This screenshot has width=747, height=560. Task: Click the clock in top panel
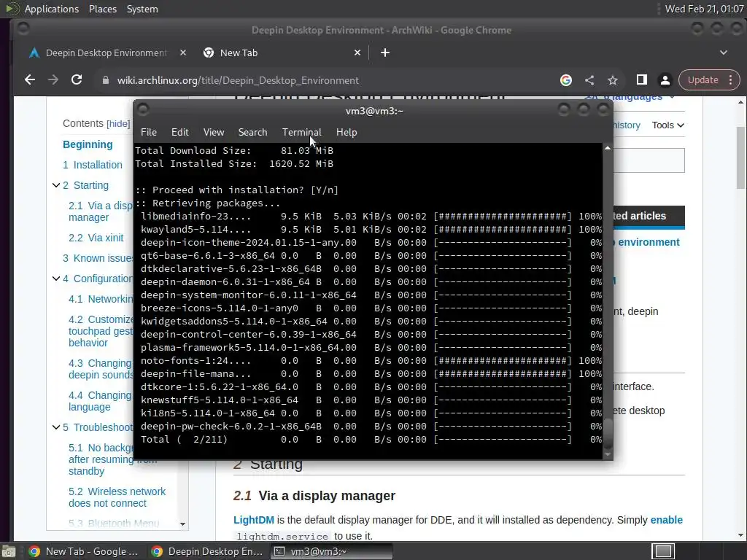pyautogui.click(x=704, y=9)
